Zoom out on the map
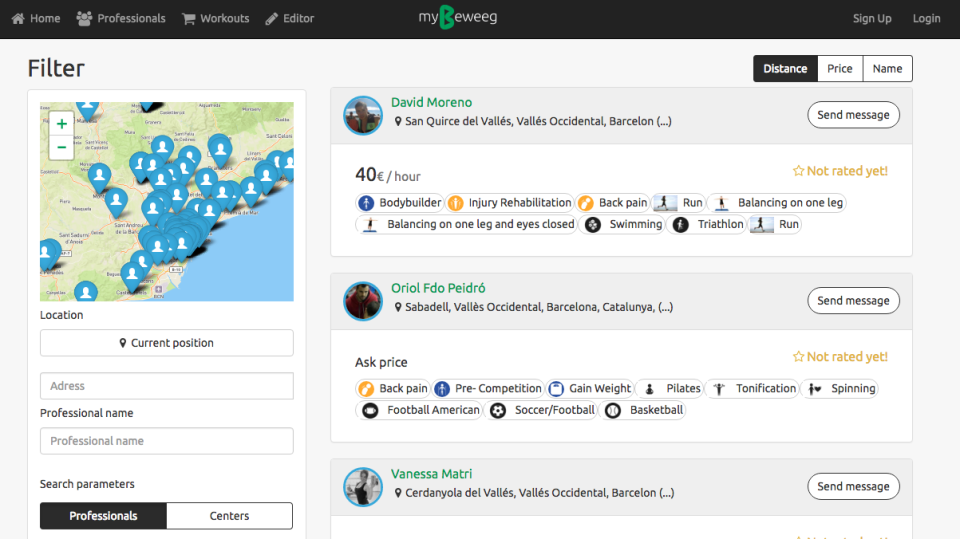Viewport: 960px width, 539px height. point(61,148)
